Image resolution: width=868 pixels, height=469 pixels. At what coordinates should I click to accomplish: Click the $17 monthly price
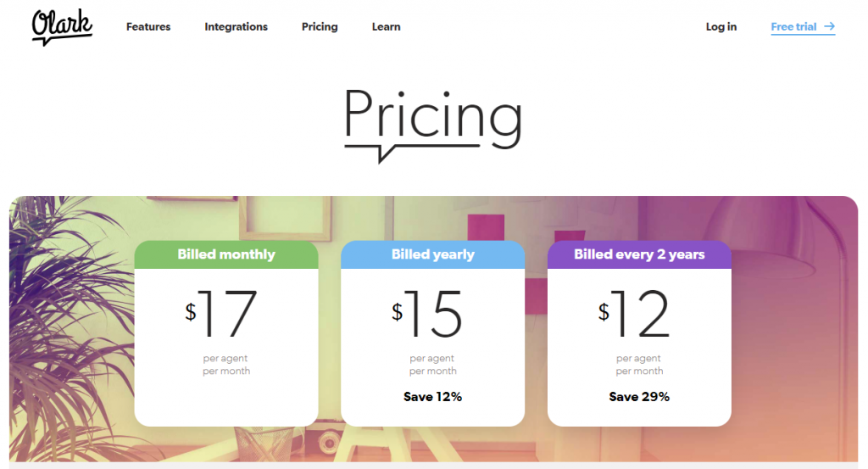click(222, 314)
